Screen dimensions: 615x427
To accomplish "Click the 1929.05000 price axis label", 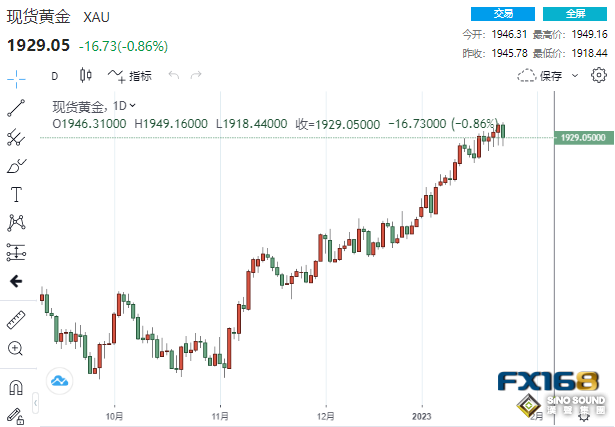I will pyautogui.click(x=584, y=138).
